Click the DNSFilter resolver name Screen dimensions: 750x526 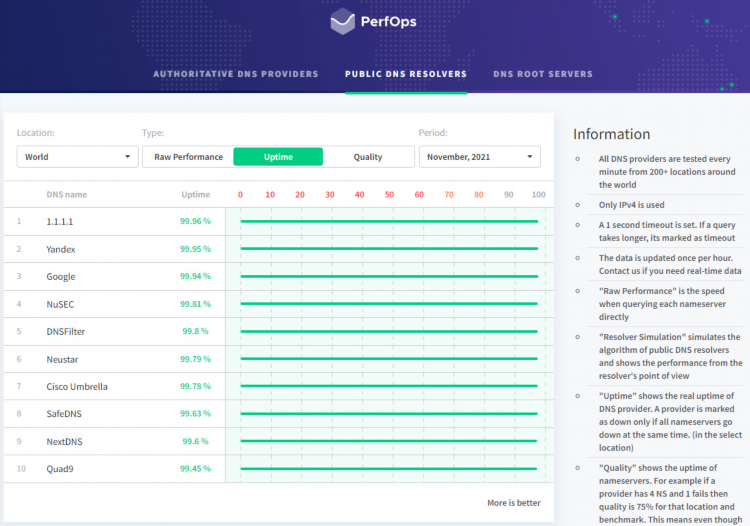tap(66, 331)
